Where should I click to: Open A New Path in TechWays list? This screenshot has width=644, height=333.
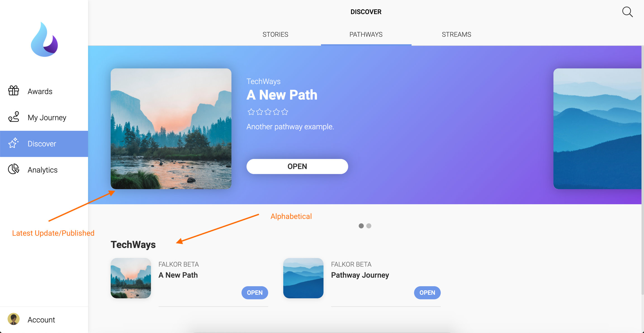click(x=255, y=293)
